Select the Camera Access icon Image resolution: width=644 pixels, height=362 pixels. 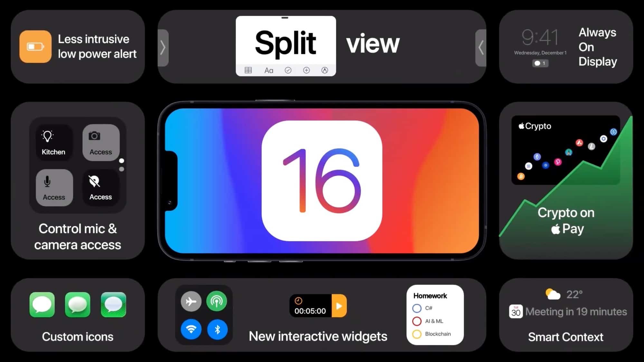100,142
